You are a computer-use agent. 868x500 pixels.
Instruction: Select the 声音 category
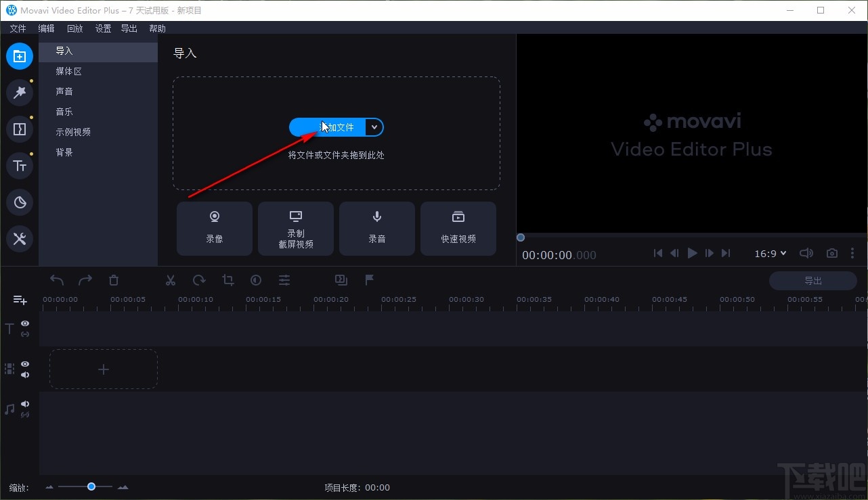tap(98, 91)
